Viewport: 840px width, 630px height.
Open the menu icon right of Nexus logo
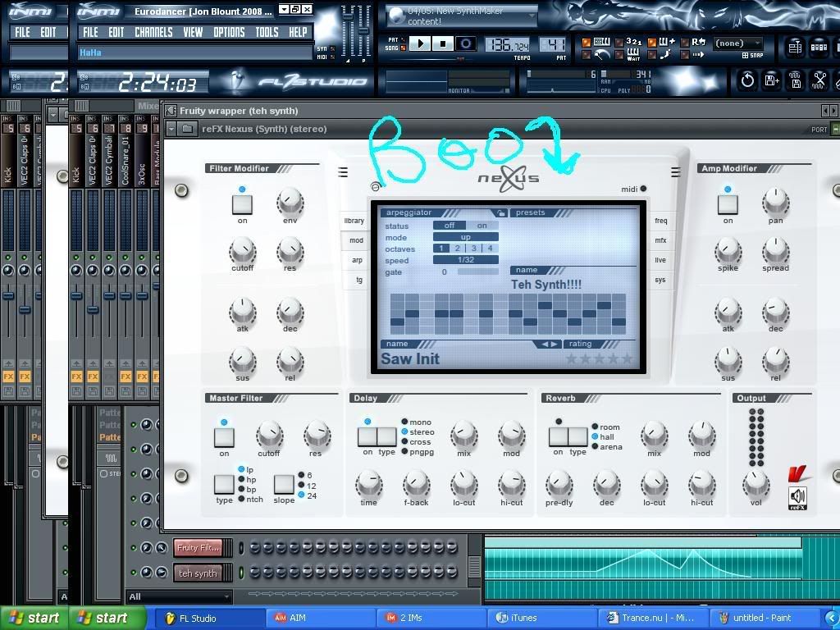coord(676,172)
